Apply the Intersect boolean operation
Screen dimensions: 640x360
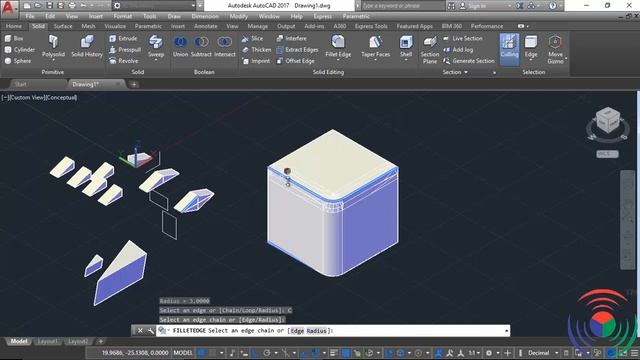(x=225, y=47)
